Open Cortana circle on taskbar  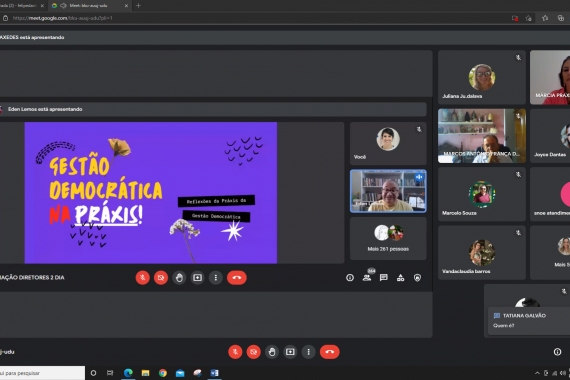pyautogui.click(x=93, y=373)
